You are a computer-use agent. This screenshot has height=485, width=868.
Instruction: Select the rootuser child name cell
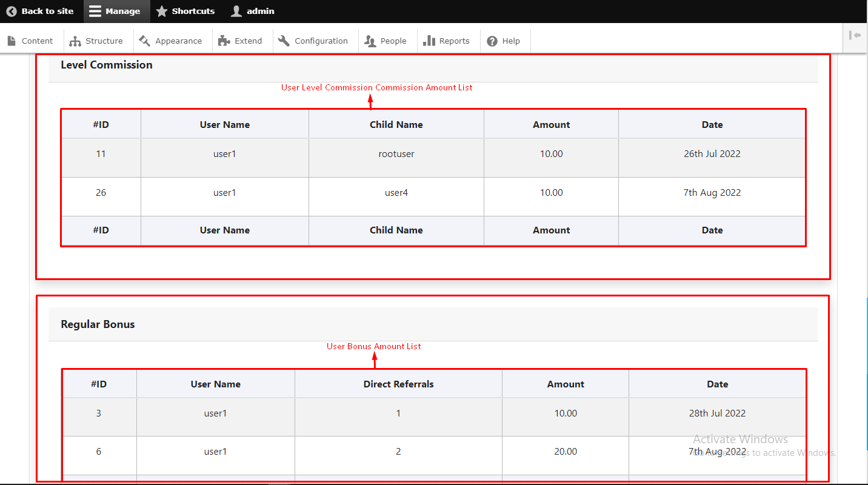396,154
